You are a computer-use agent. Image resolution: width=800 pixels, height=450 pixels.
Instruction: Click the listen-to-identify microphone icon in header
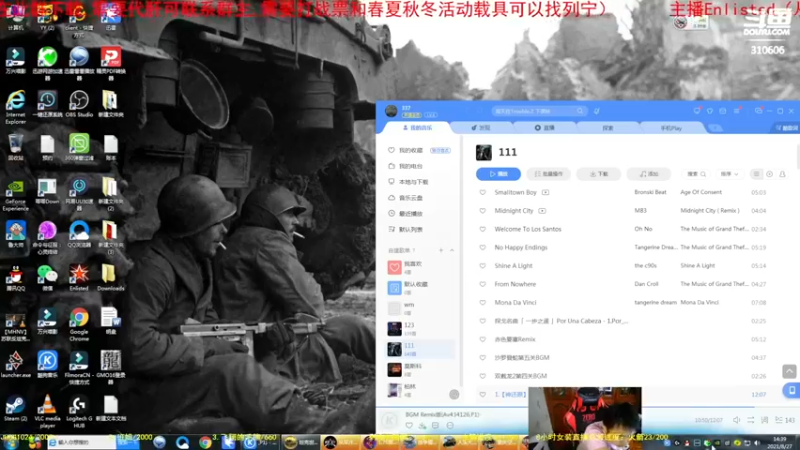tap(596, 111)
